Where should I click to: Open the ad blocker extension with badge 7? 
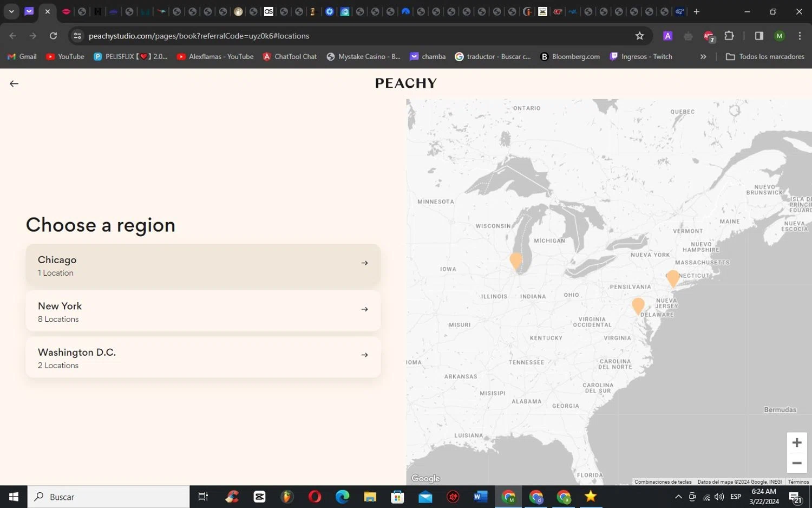(x=709, y=36)
